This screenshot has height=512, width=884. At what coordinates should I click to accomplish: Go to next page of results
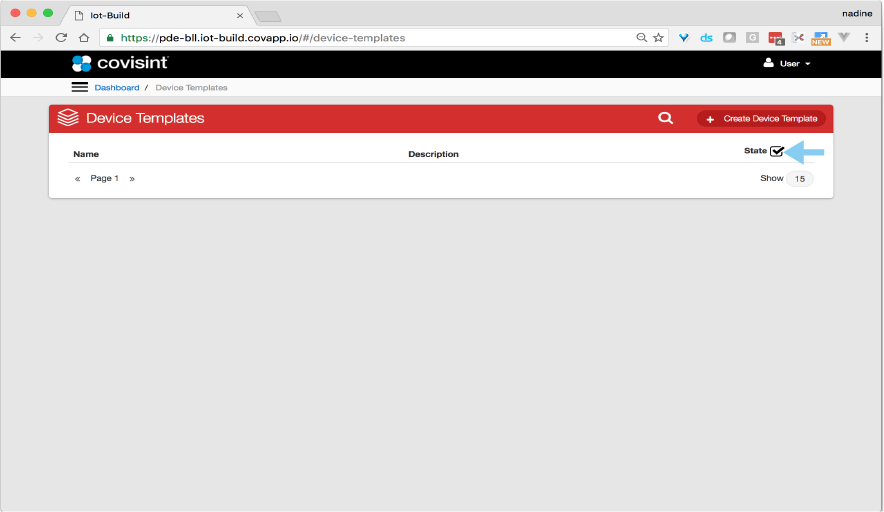pyautogui.click(x=132, y=178)
